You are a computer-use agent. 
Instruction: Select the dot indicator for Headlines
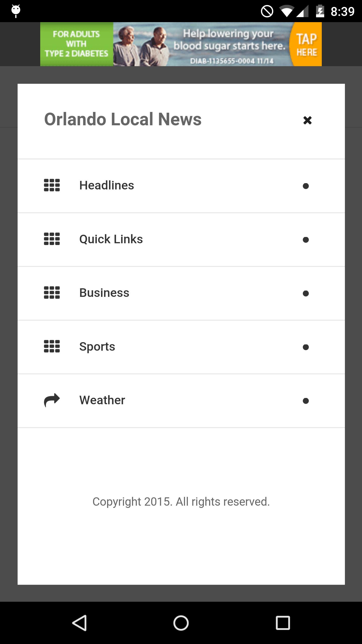(306, 186)
